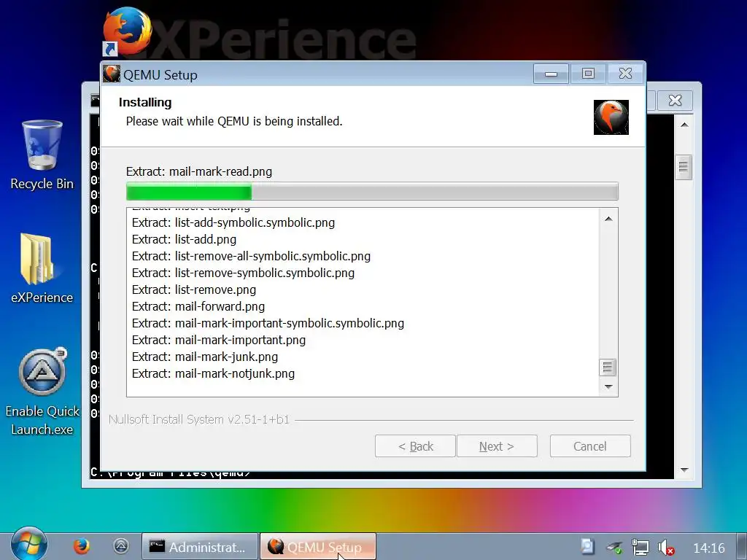
Task: Click the taskbar Quick Launch A icon
Action: [x=121, y=546]
